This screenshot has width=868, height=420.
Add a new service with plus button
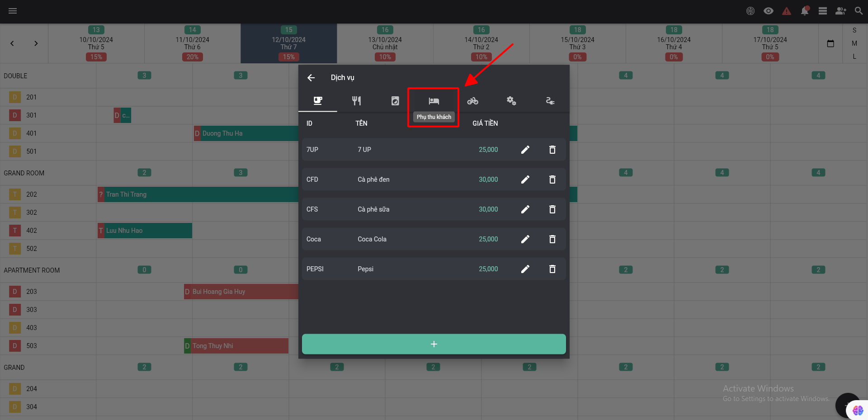(x=434, y=344)
